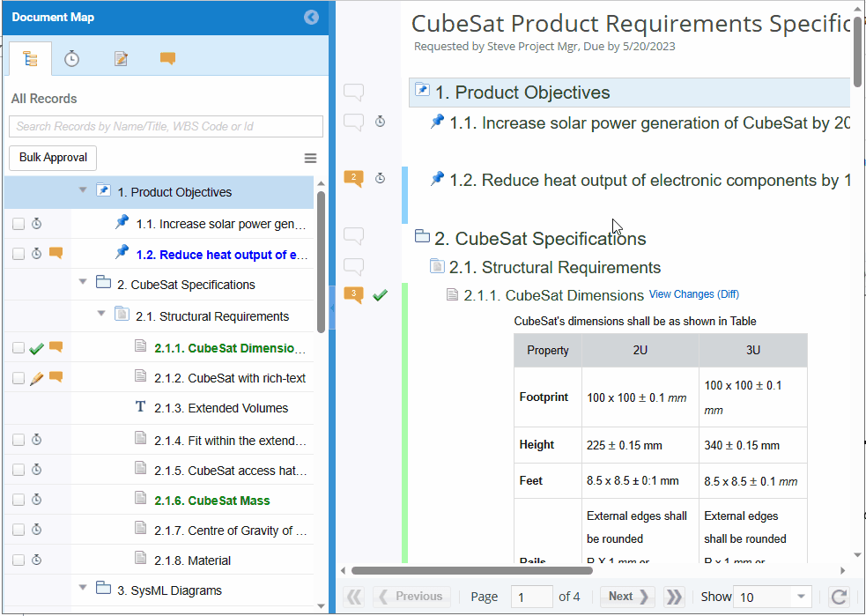866x616 pixels.
Task: Open the View Changes (Diff) link
Action: [x=693, y=294]
